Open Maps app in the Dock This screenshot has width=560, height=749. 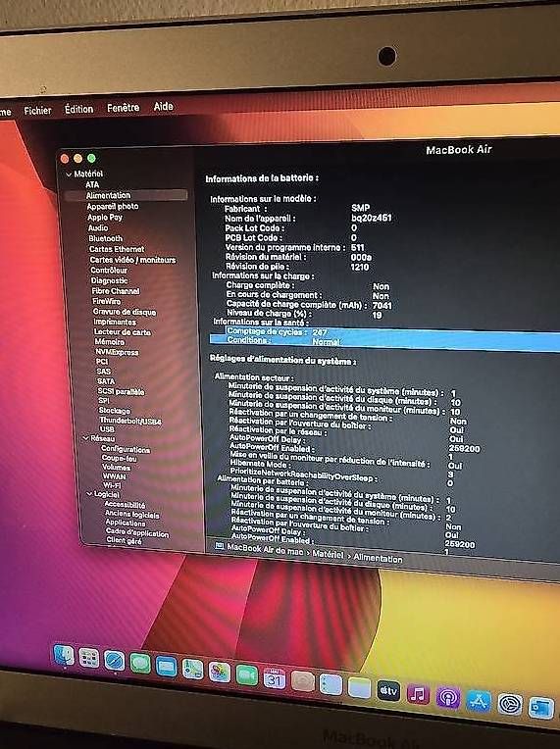pyautogui.click(x=192, y=670)
